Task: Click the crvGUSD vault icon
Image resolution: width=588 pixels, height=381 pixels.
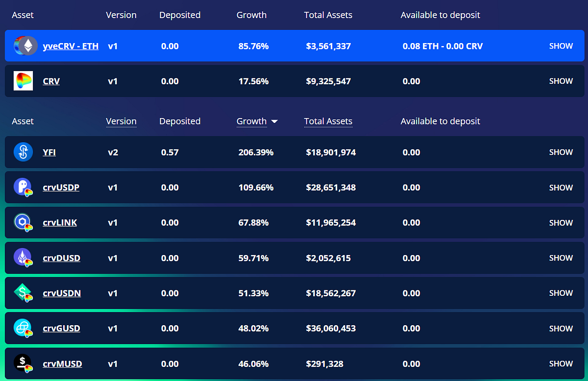Action: [23, 329]
